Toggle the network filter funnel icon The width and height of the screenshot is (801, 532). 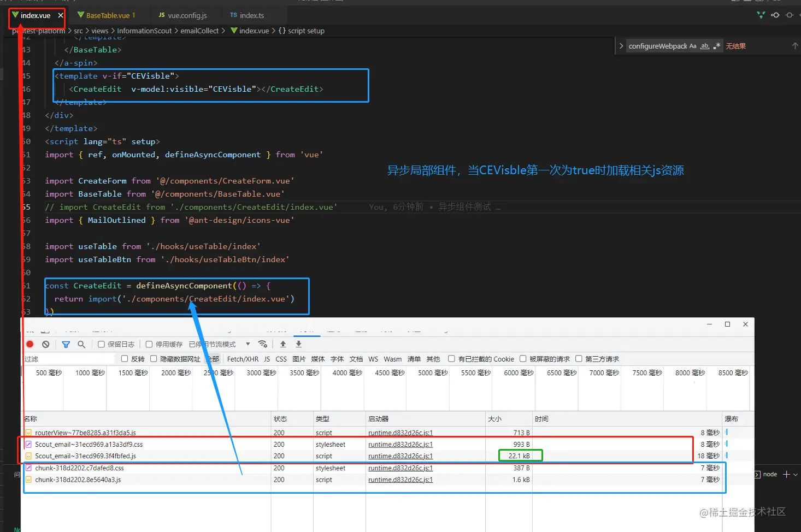coord(66,344)
